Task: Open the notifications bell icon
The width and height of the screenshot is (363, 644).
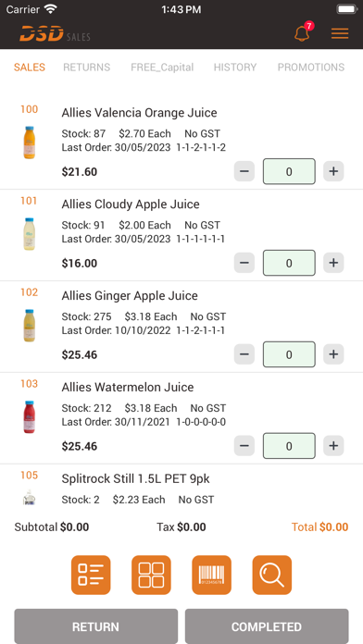Action: pyautogui.click(x=302, y=33)
